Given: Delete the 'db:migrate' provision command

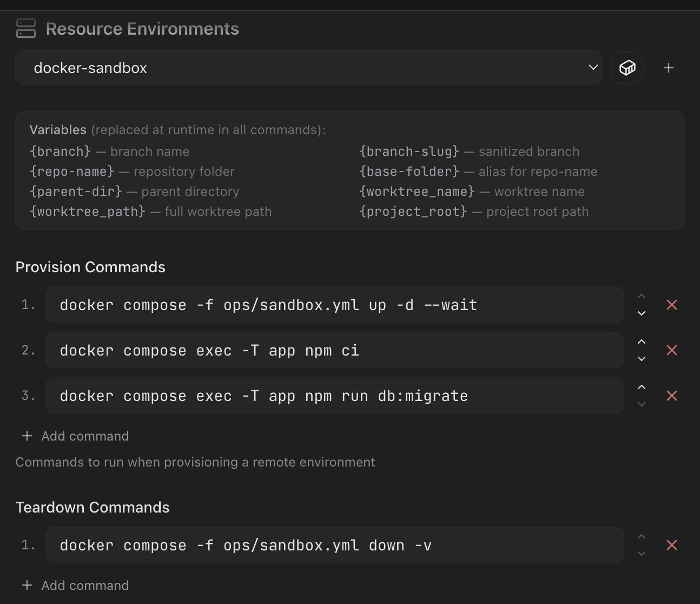Looking at the screenshot, I should (x=672, y=396).
